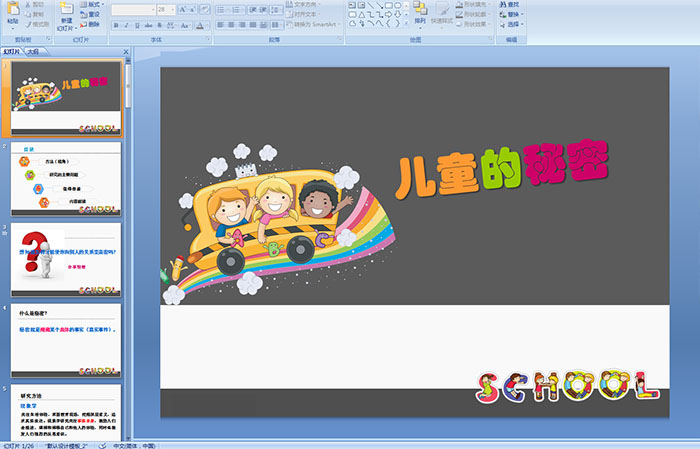Click the Replace (替换) button
Screen dimensions: 700x449
click(x=512, y=14)
